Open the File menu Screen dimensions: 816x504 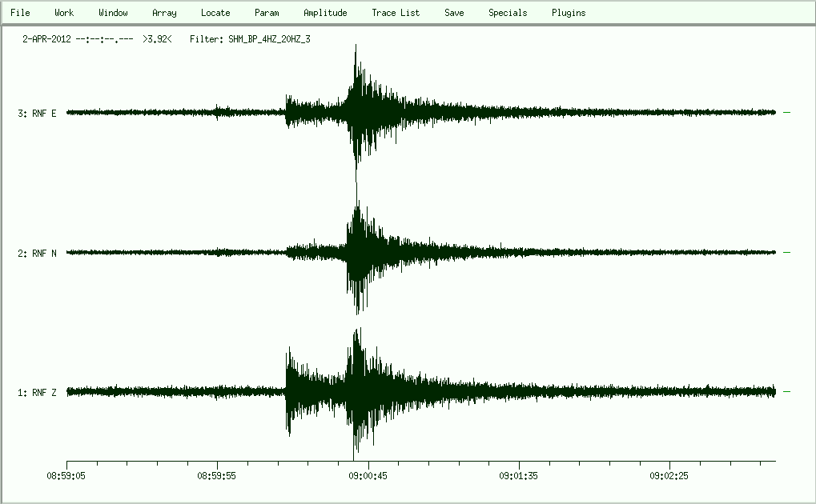pyautogui.click(x=20, y=13)
